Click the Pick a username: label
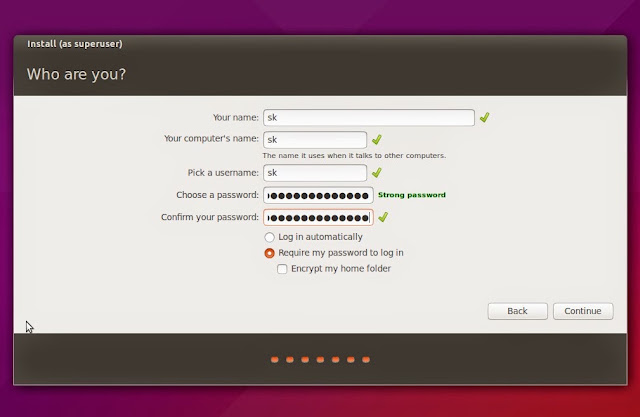Screen dimensions: 640x417 pos(223,173)
